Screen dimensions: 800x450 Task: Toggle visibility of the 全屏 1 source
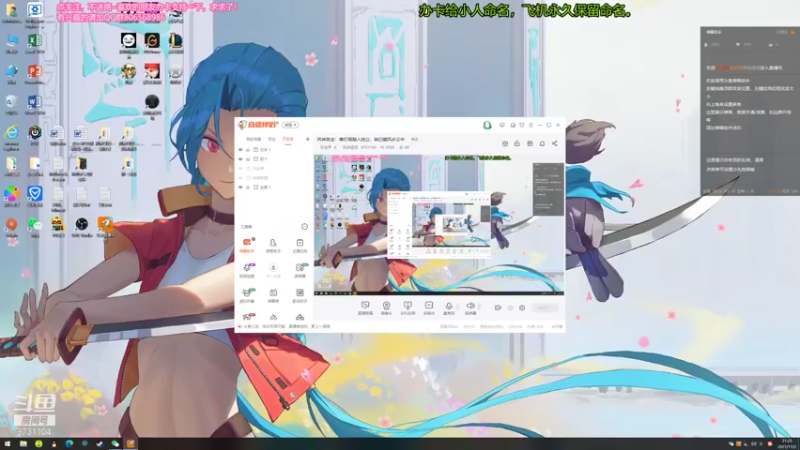point(240,187)
